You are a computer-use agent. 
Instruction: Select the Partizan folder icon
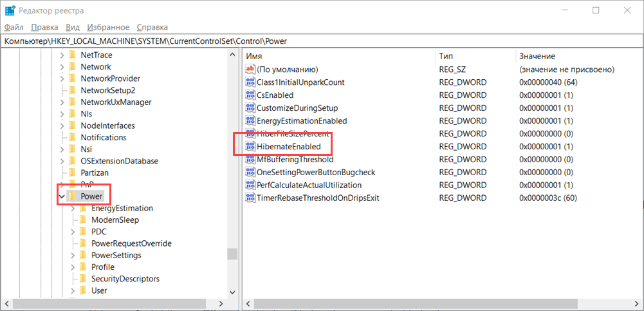pyautogui.click(x=72, y=173)
